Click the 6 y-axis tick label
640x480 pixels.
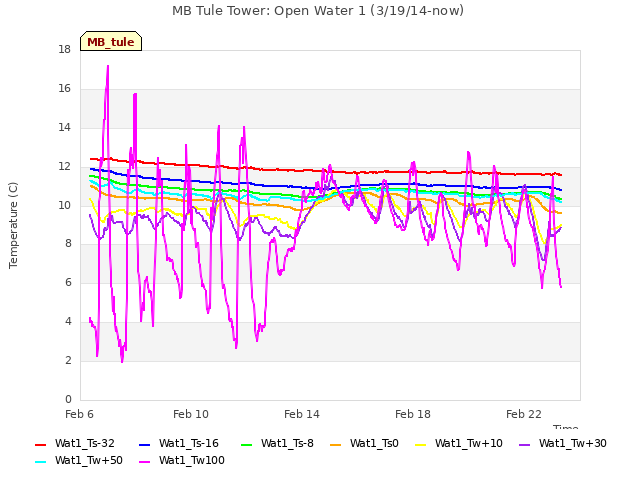pos(68,283)
